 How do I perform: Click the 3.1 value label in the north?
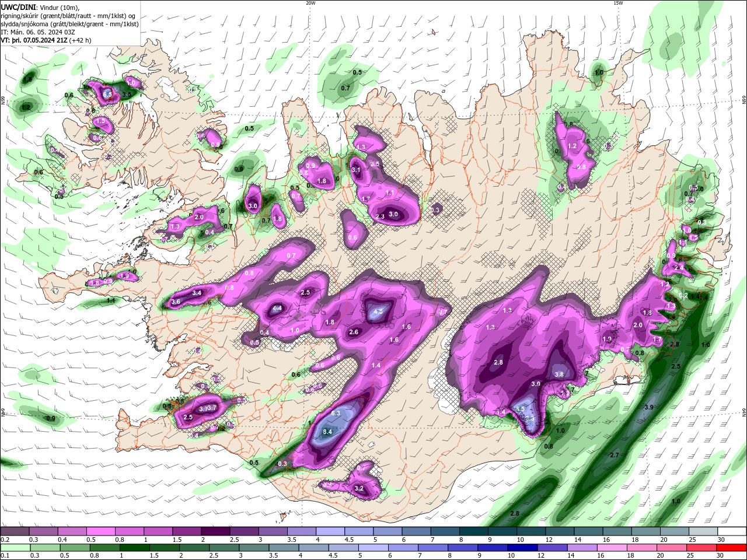(356, 170)
